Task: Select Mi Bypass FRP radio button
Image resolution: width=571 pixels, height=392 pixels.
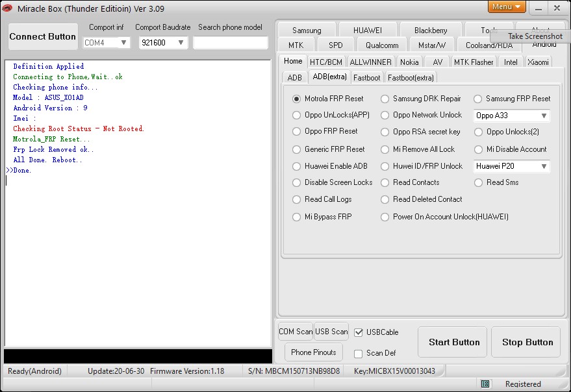Action: (296, 217)
